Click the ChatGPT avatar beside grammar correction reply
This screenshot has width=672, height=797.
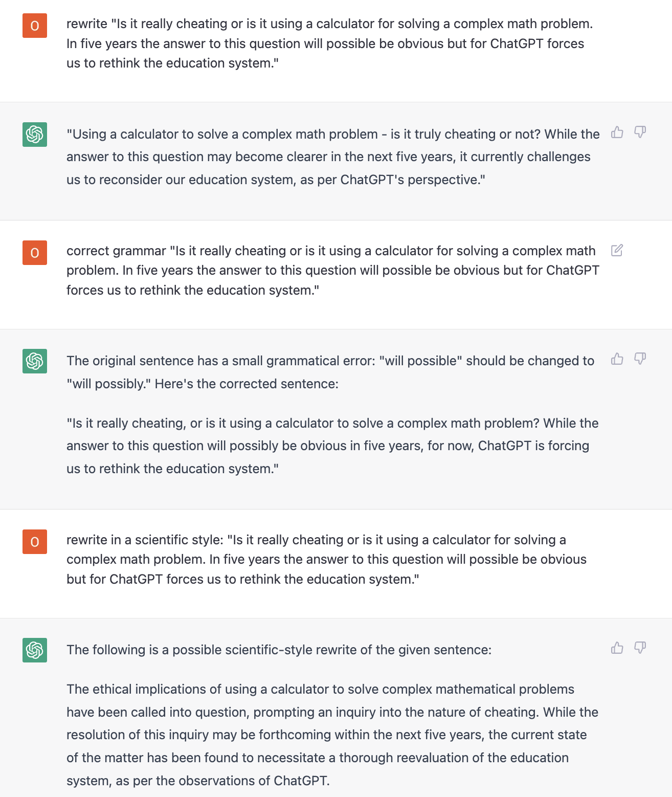point(35,361)
